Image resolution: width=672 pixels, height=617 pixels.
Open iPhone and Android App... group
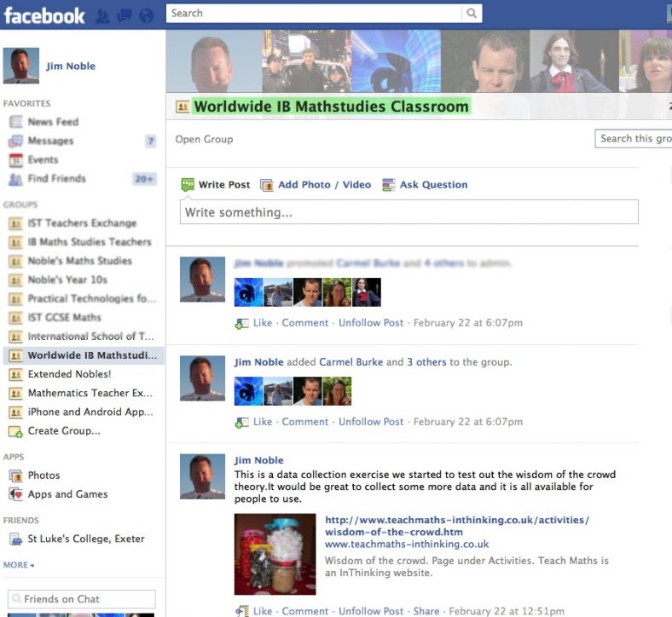coord(90,412)
